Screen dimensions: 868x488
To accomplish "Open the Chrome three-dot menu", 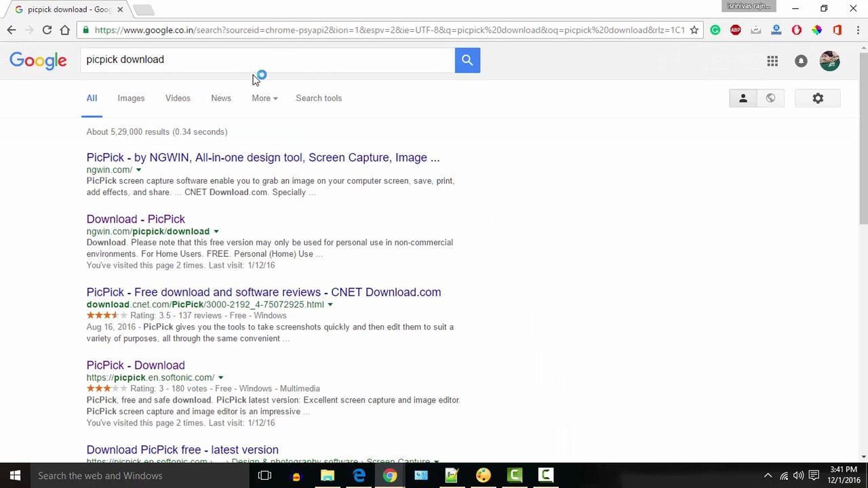I will pyautogui.click(x=858, y=30).
